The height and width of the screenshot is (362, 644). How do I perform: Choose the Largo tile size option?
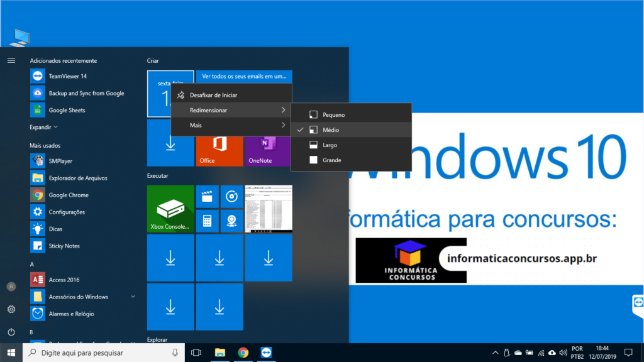[x=331, y=145]
